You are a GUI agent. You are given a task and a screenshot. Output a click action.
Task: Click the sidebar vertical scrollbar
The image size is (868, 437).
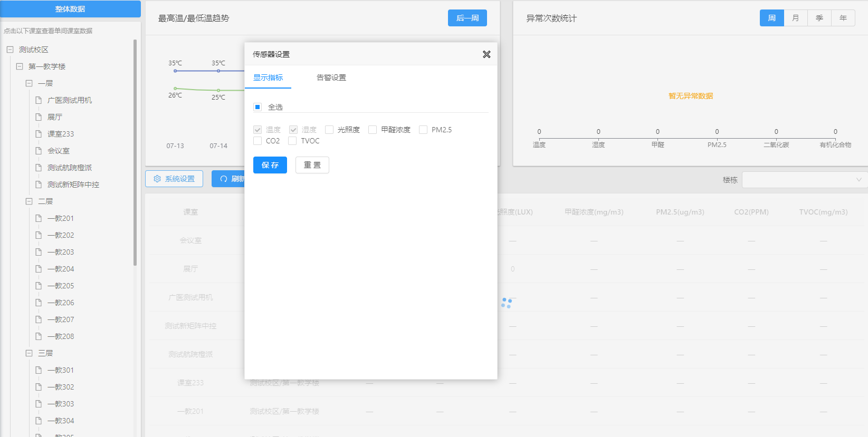coord(135,152)
